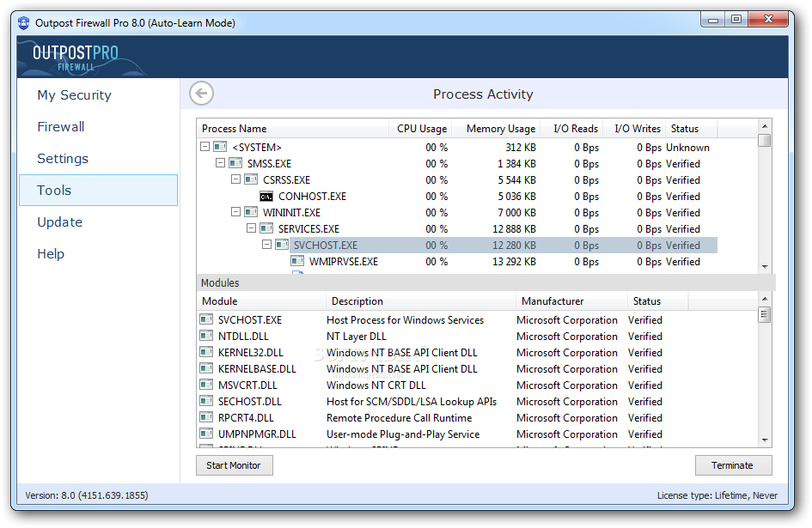The image size is (812, 528).
Task: Sort processes by Status column header
Action: [x=692, y=129]
